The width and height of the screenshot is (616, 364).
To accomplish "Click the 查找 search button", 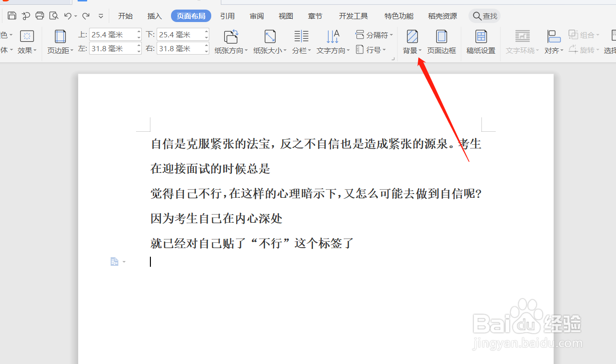I will 485,16.
